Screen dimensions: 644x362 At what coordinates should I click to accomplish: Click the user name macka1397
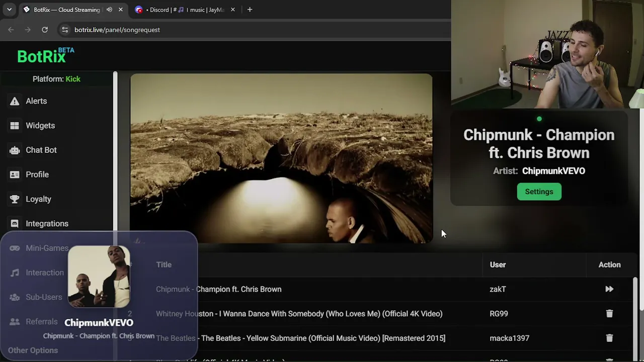pyautogui.click(x=509, y=338)
